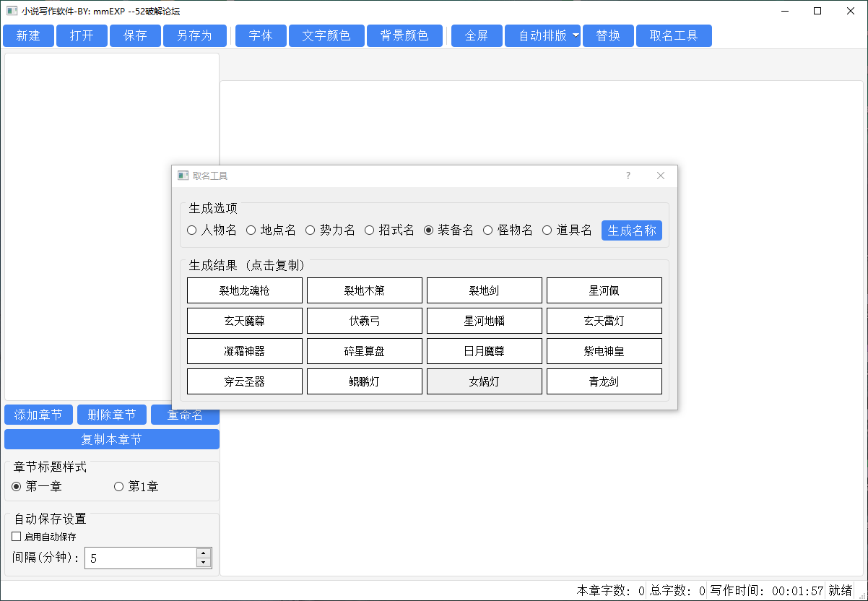This screenshot has width=868, height=601.
Task: Select the 人物名 radio option
Action: coord(191,229)
